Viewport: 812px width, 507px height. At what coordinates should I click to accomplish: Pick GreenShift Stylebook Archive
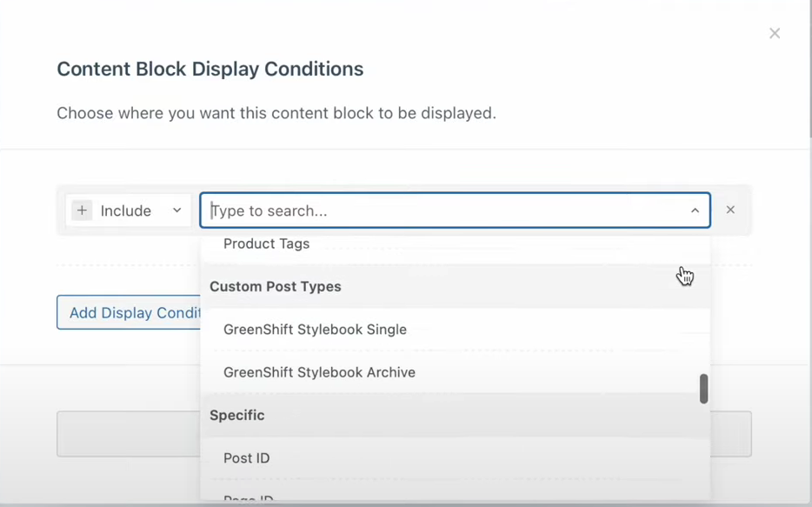coord(319,372)
